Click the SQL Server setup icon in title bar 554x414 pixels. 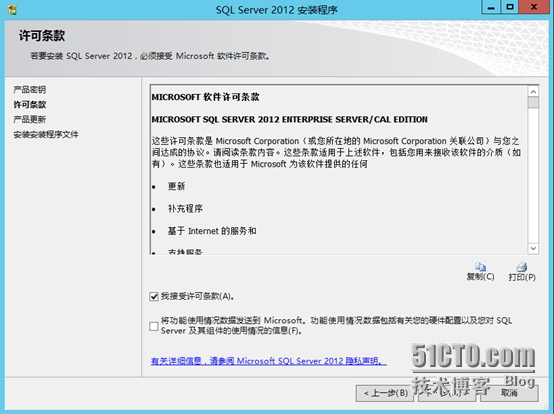[x=12, y=10]
